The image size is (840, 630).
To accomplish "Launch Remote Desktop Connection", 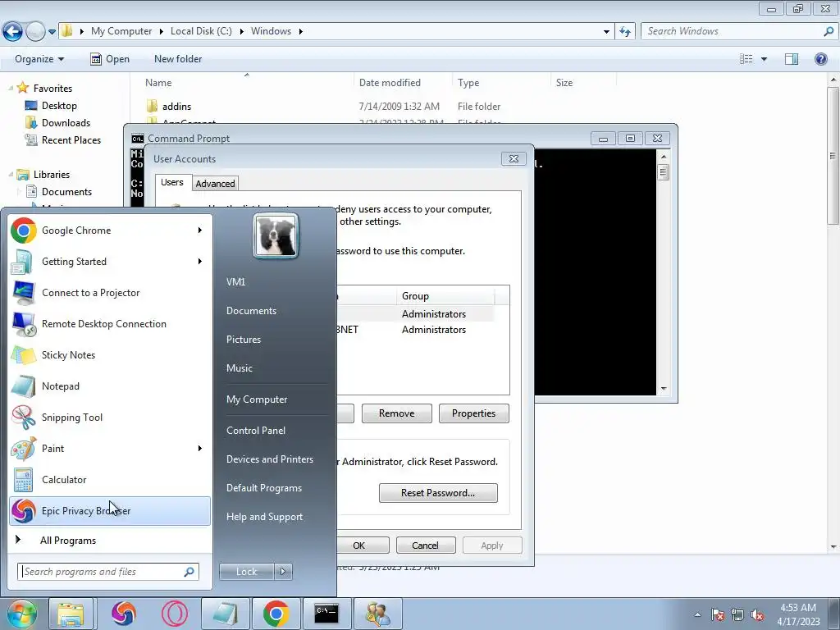I will pyautogui.click(x=110, y=323).
